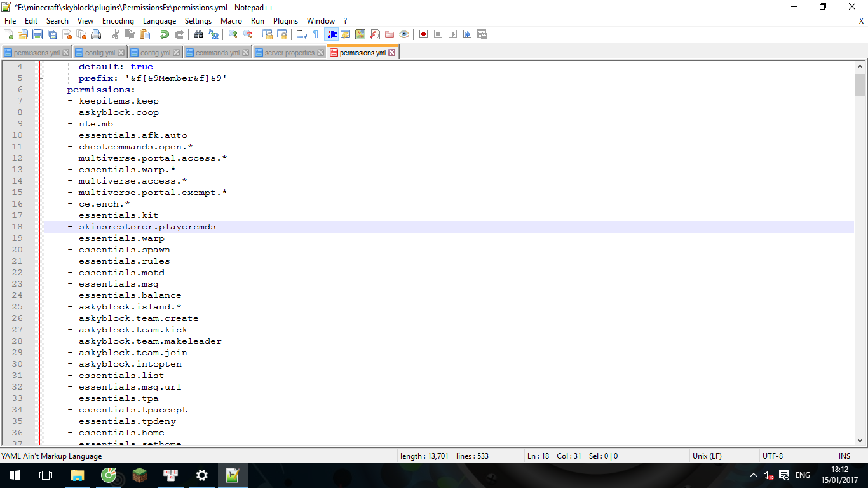Open the Language menu
Viewport: 868px width, 488px height.
point(159,21)
